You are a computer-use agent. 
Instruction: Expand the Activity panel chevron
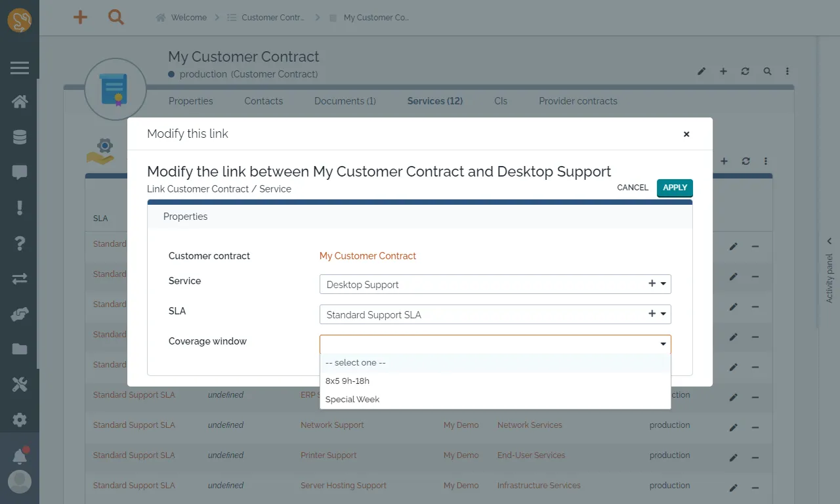tap(829, 241)
